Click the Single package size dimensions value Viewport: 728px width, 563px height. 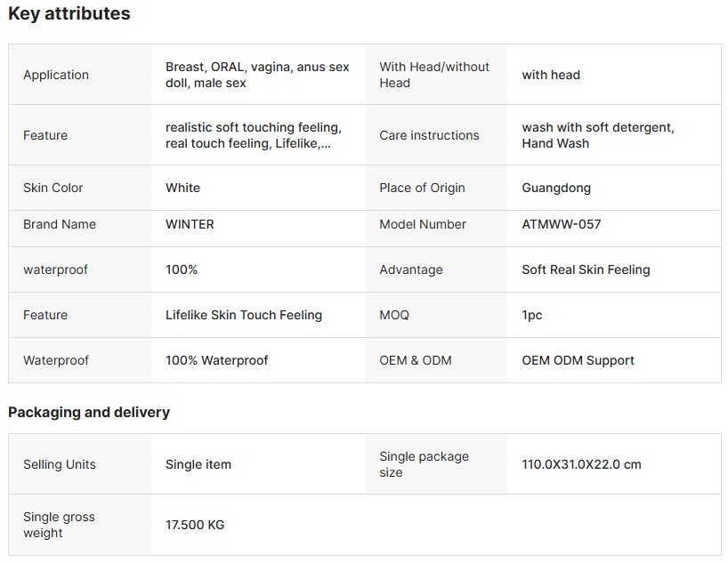[581, 464]
